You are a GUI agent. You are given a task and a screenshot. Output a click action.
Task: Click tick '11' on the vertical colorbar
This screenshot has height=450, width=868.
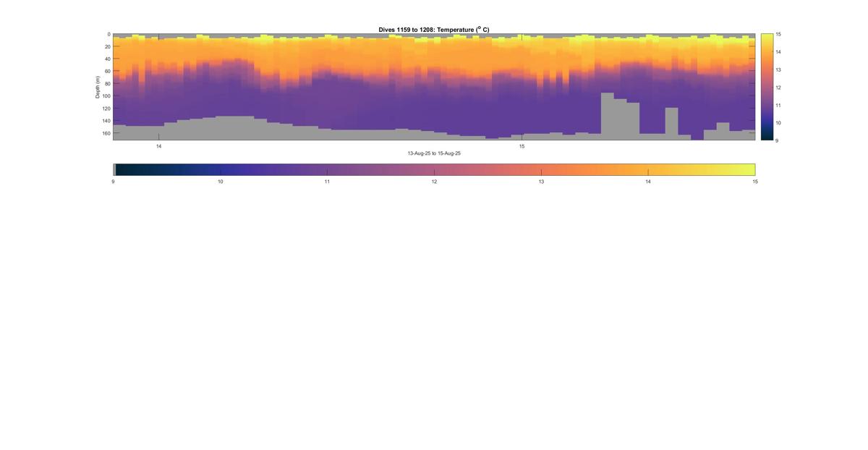[x=778, y=105]
